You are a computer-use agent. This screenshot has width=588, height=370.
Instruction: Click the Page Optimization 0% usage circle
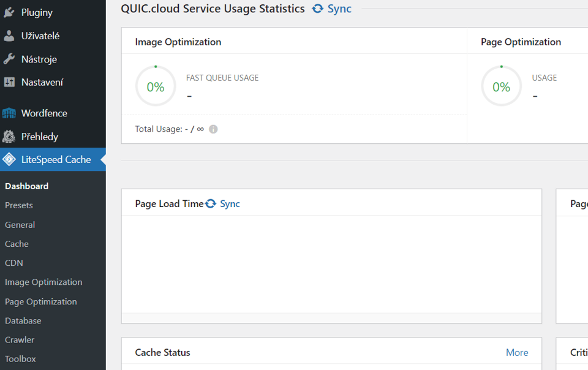502,86
